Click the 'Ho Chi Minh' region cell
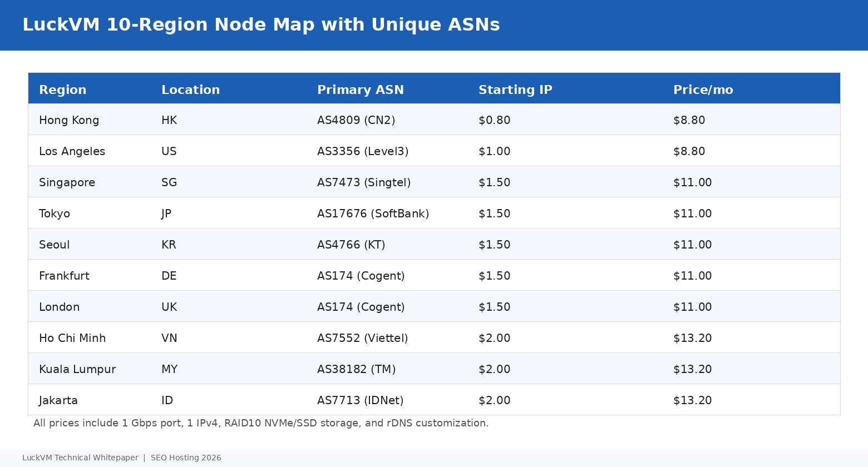This screenshot has height=467, width=868. (x=72, y=338)
